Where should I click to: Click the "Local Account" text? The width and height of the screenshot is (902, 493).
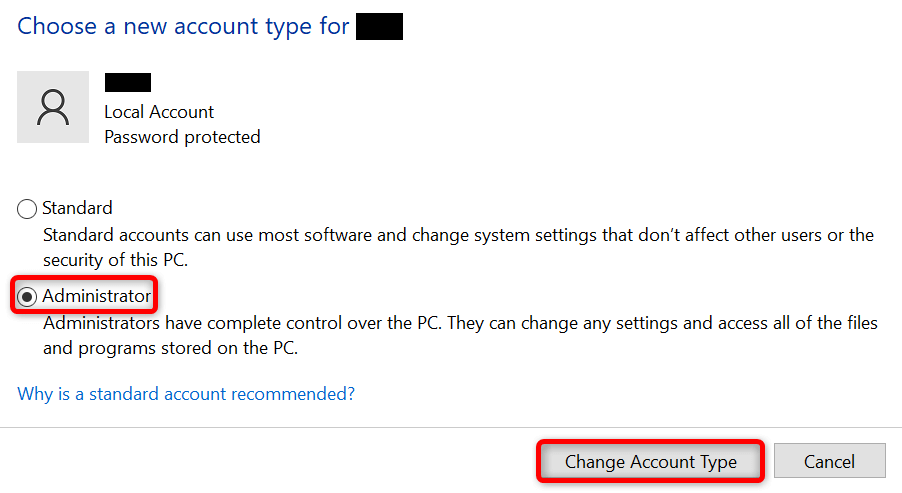pos(159,112)
